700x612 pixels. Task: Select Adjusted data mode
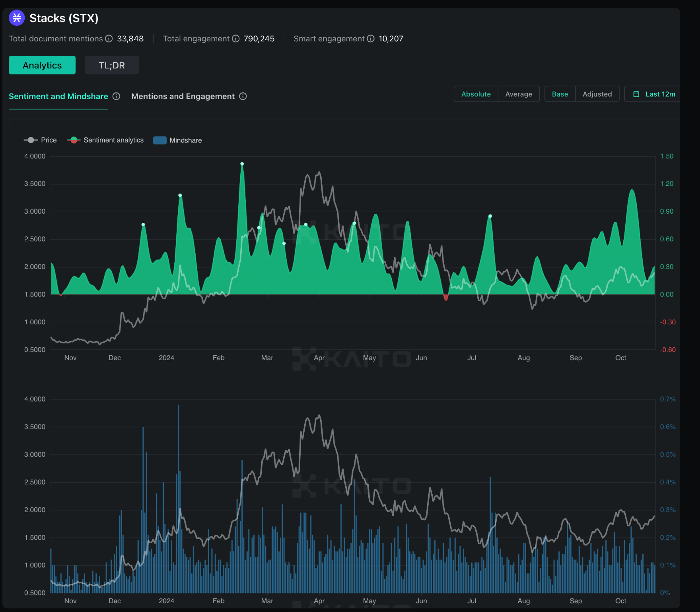597,94
